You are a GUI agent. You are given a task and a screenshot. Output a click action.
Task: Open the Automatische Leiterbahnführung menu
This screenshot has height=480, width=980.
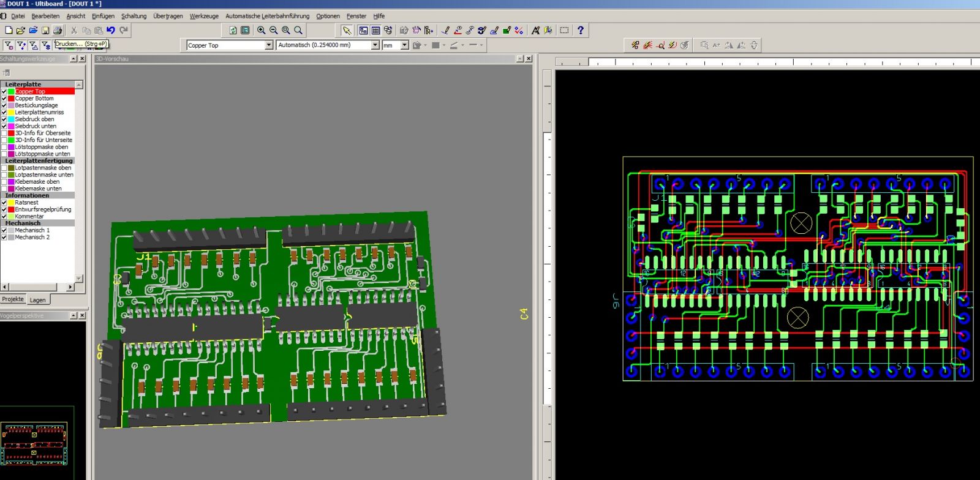click(x=267, y=16)
